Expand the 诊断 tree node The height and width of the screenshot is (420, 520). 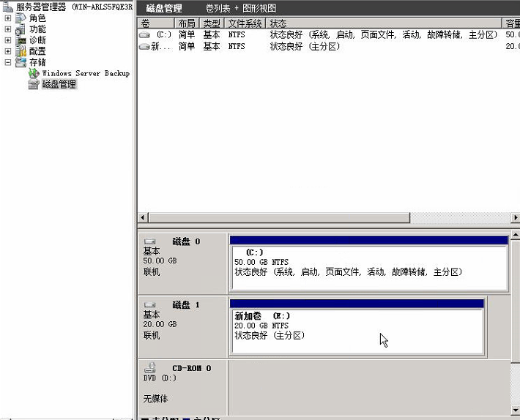(x=8, y=40)
